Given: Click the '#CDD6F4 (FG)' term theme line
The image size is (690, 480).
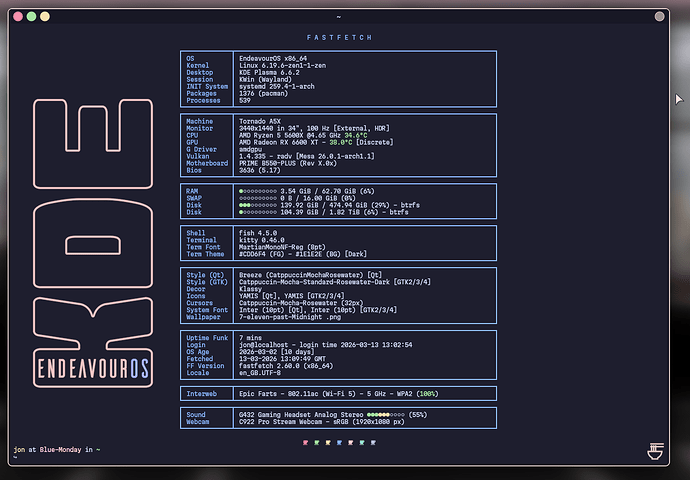Looking at the screenshot, I should tap(303, 254).
